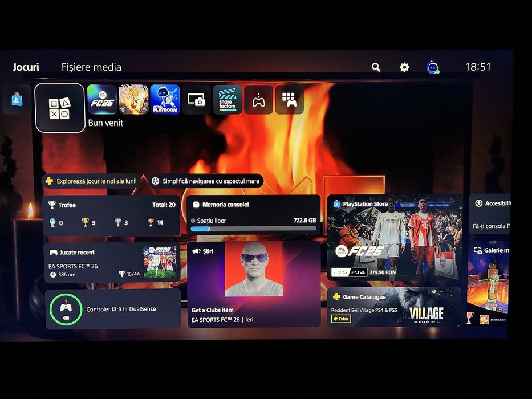Click the 'Bun venit' label
The height and width of the screenshot is (399, 532).
pos(105,123)
